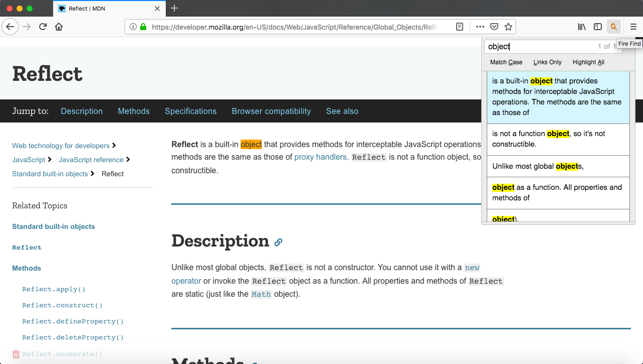643x364 pixels.
Task: Jump to See also section
Action: pyautogui.click(x=342, y=111)
